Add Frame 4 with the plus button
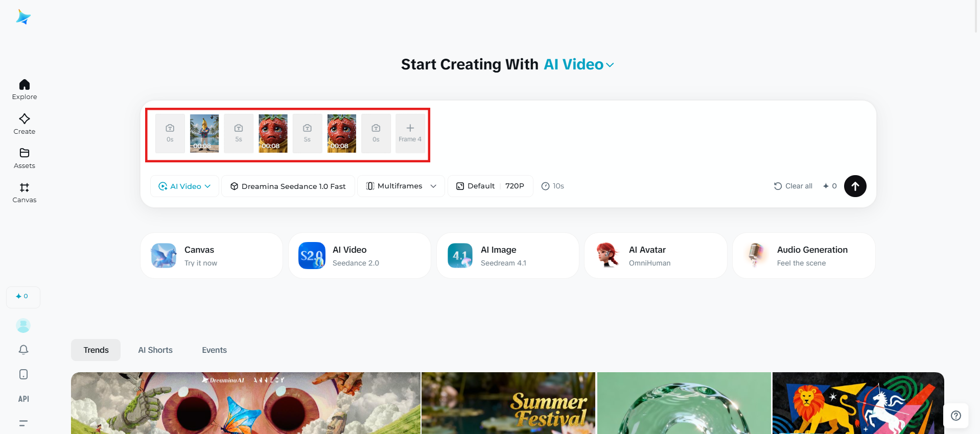Screen dimensions: 980x434 [x=410, y=133]
